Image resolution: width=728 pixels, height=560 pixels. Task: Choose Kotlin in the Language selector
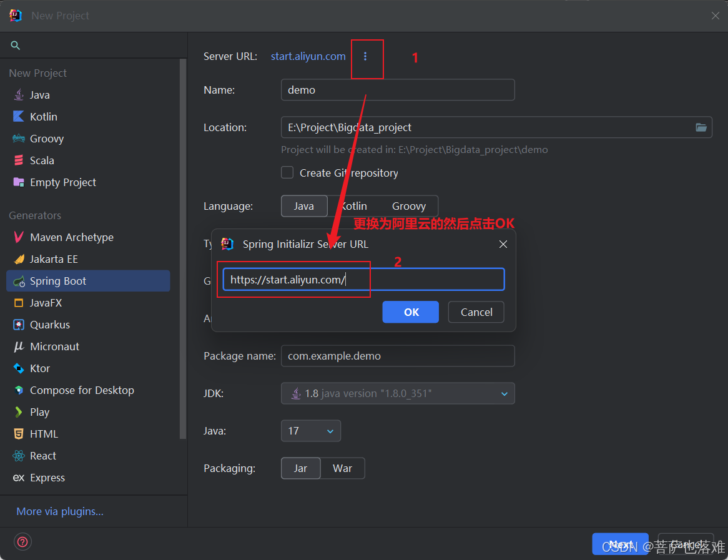tap(354, 205)
